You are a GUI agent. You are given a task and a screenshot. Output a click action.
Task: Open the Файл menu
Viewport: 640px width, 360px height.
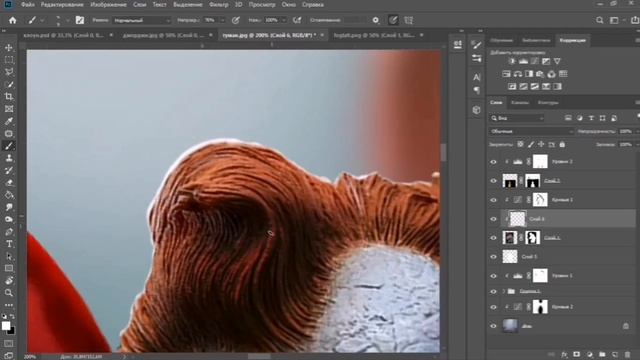(x=27, y=5)
